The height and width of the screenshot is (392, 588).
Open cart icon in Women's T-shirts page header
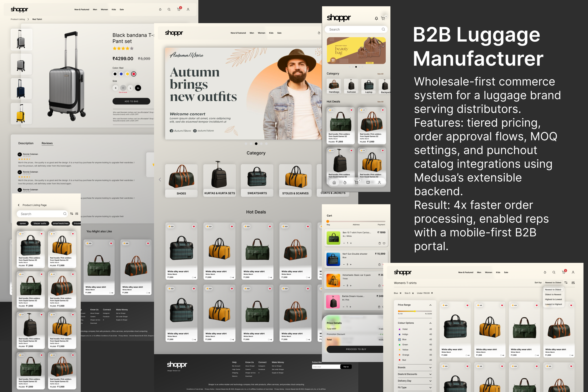[563, 272]
